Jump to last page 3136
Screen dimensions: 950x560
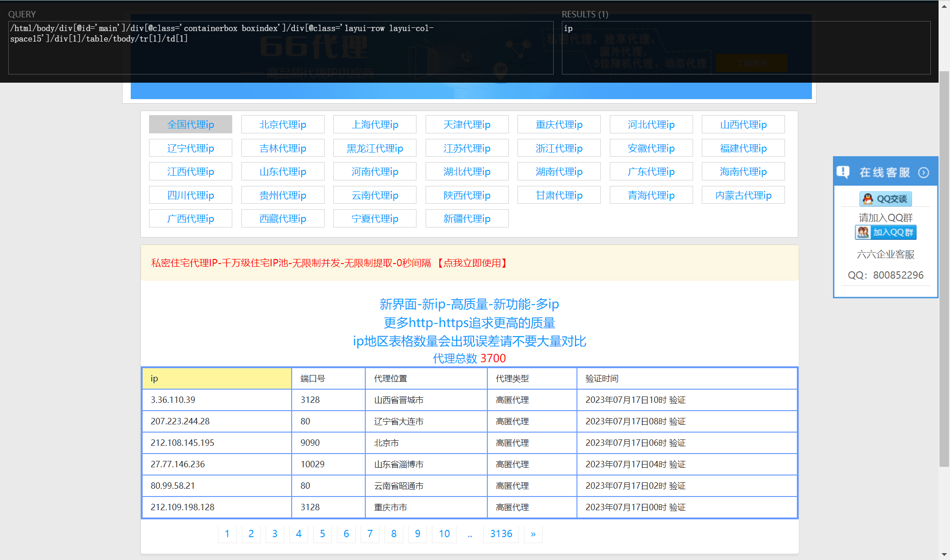(x=501, y=534)
